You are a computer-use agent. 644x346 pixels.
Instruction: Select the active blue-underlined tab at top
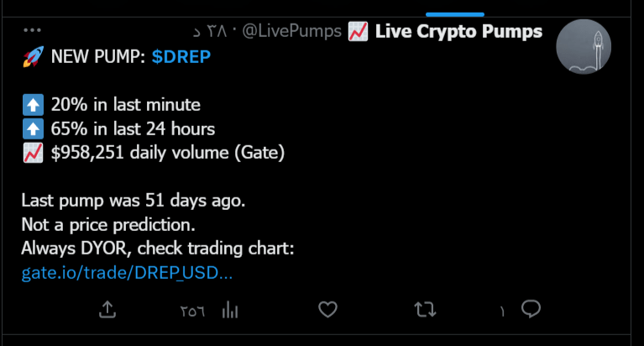tap(455, 14)
